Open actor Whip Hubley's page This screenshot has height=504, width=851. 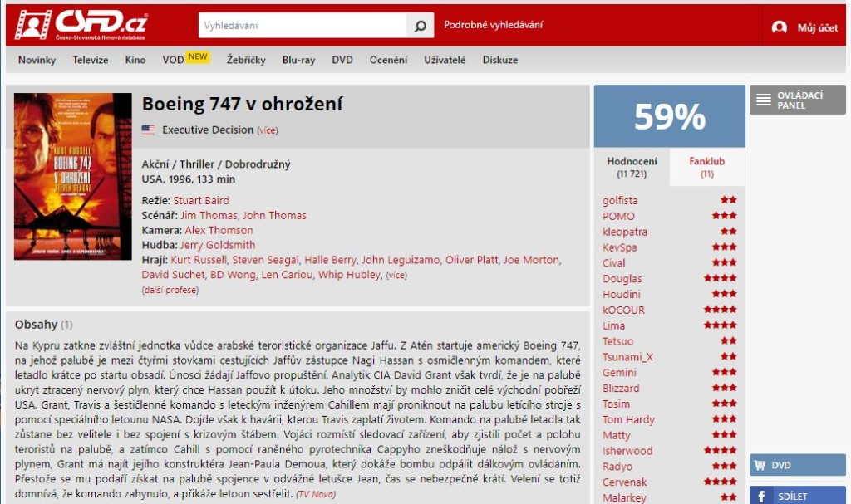349,275
